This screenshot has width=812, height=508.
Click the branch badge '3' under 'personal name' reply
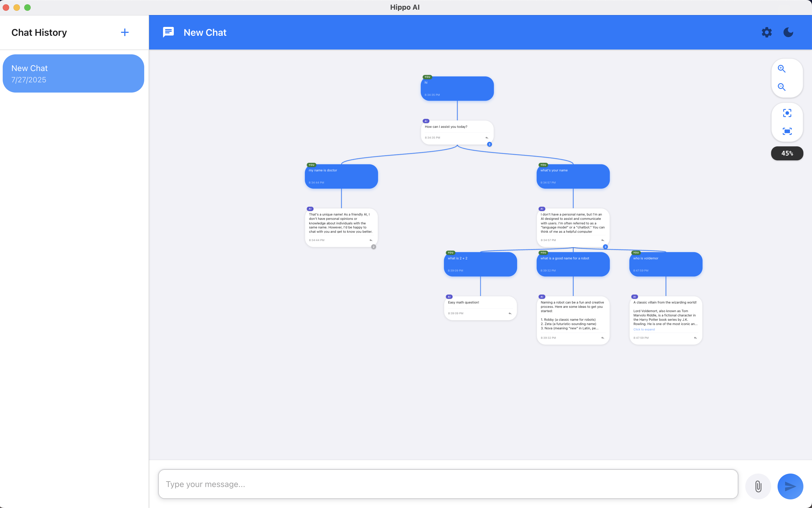(605, 247)
